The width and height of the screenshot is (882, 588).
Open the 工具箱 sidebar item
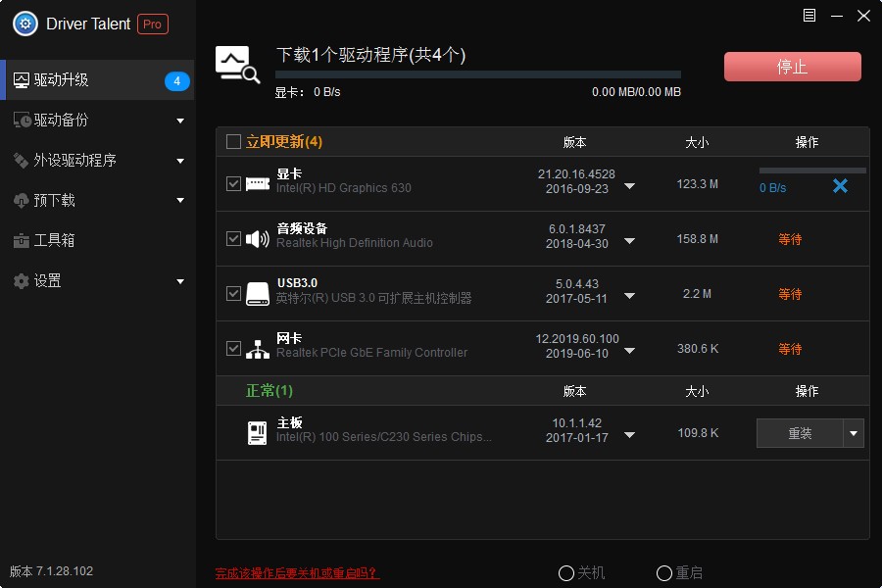(x=97, y=241)
